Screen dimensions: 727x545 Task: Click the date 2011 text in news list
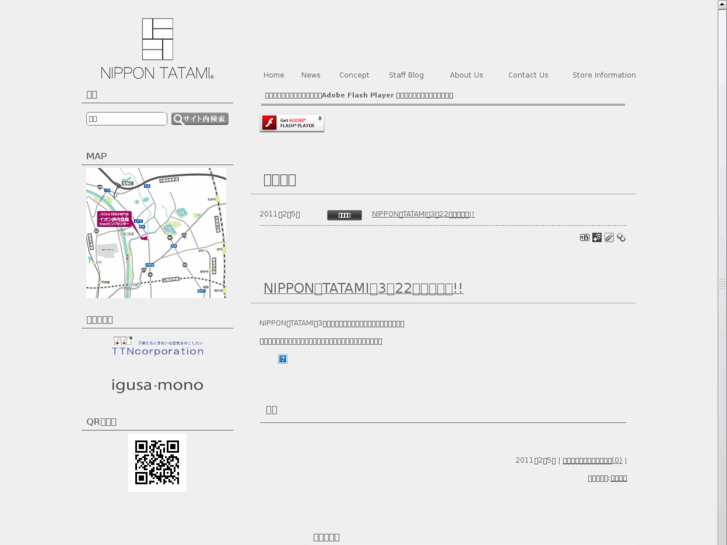pyautogui.click(x=280, y=214)
